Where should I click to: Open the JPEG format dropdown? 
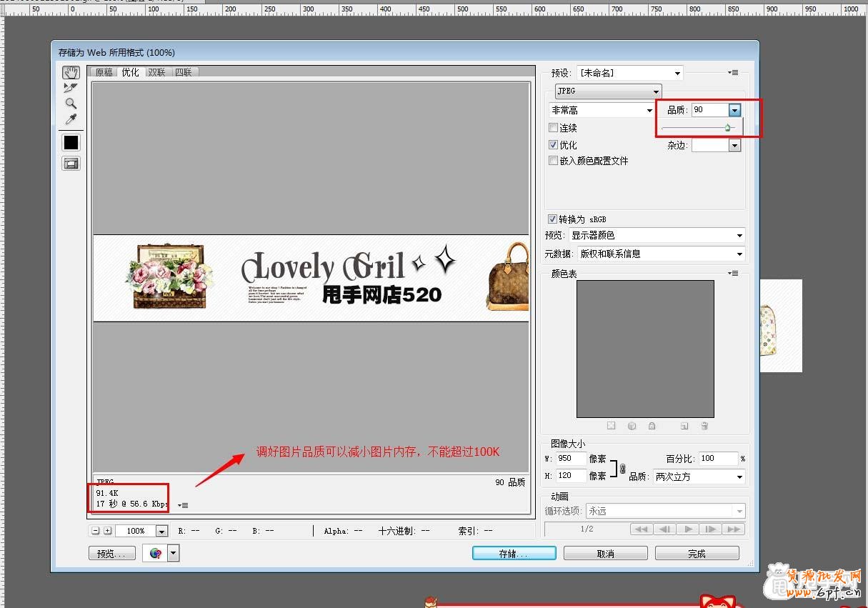click(657, 91)
